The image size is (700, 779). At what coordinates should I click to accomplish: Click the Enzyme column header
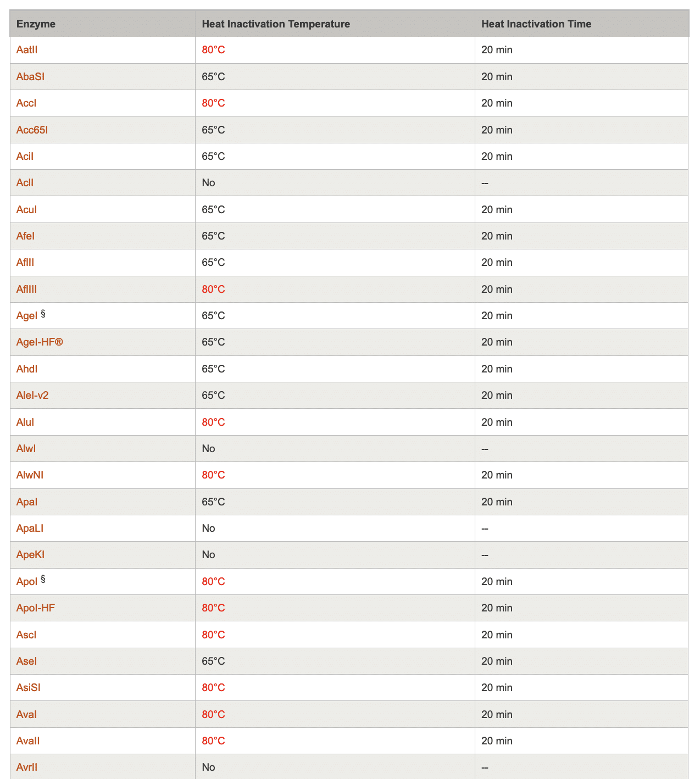pyautogui.click(x=36, y=24)
